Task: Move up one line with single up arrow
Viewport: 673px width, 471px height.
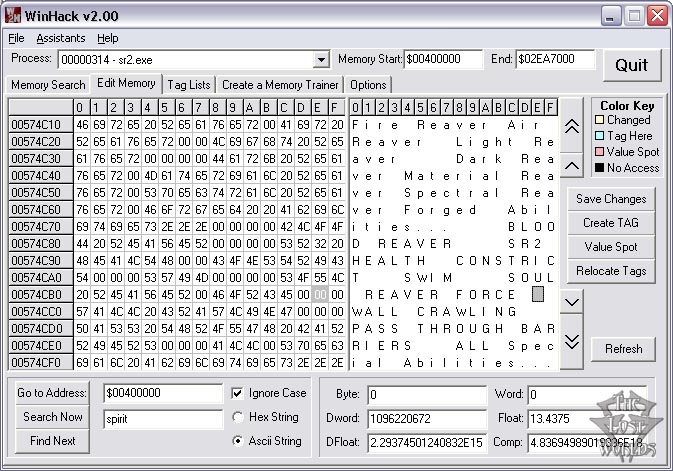Action: 572,165
